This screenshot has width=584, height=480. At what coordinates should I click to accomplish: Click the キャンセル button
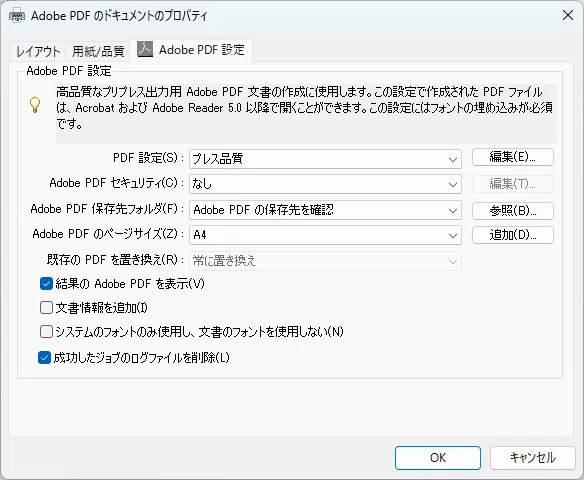[533, 458]
